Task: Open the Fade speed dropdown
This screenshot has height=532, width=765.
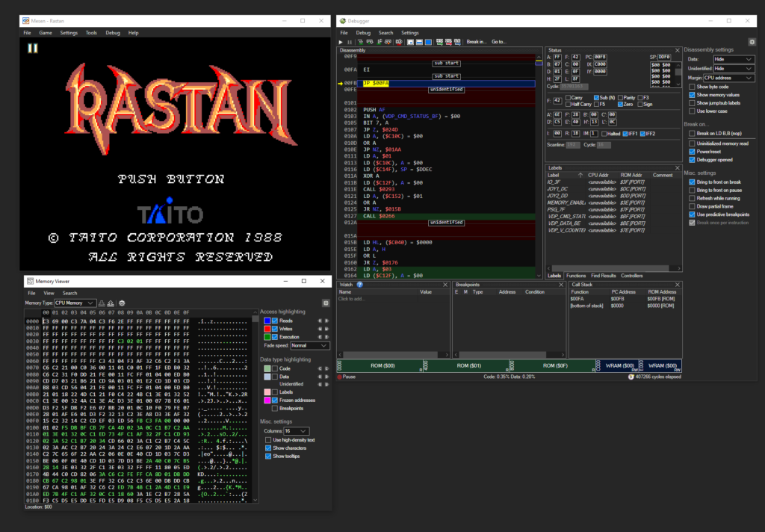Action: (310, 345)
